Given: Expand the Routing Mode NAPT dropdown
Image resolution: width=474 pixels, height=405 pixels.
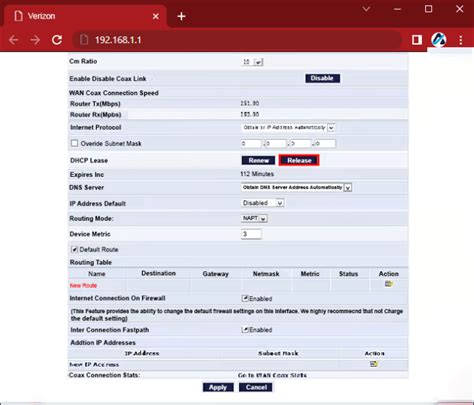Looking at the screenshot, I should pos(254,218).
